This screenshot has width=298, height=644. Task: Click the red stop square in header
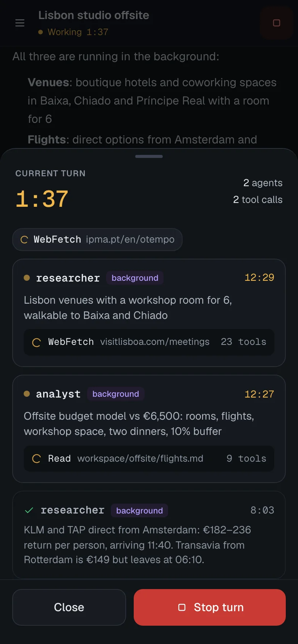pyautogui.click(x=277, y=23)
